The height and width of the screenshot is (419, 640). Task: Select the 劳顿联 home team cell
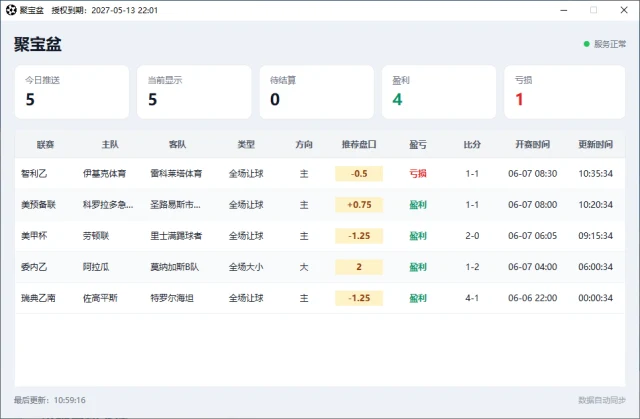[96, 236]
